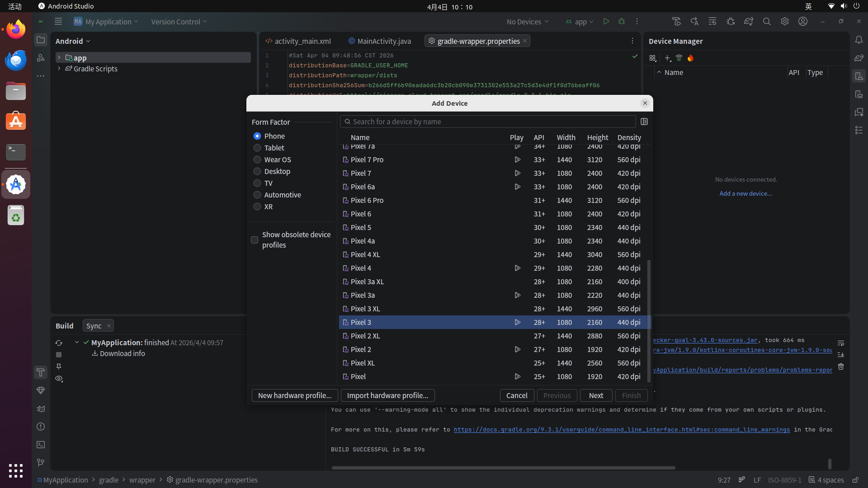Click Add device plus icon in Device Manager
The width and height of the screenshot is (868, 488).
pyautogui.click(x=667, y=58)
